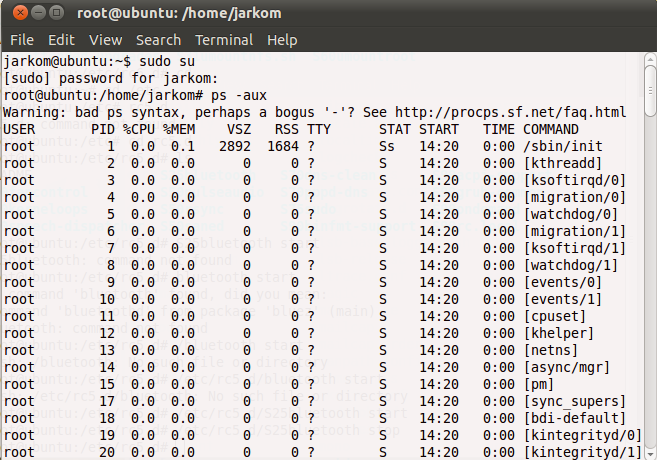Click the PID column header

[103, 129]
